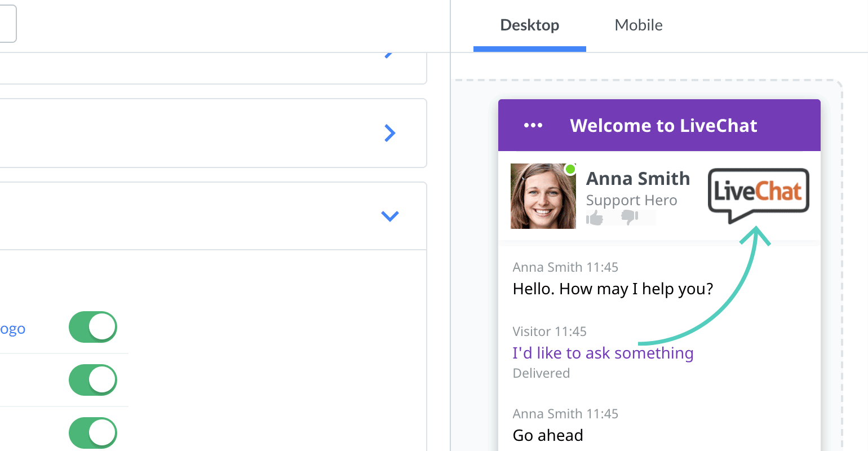Click Anna Smith's avatar photo

[x=543, y=196]
